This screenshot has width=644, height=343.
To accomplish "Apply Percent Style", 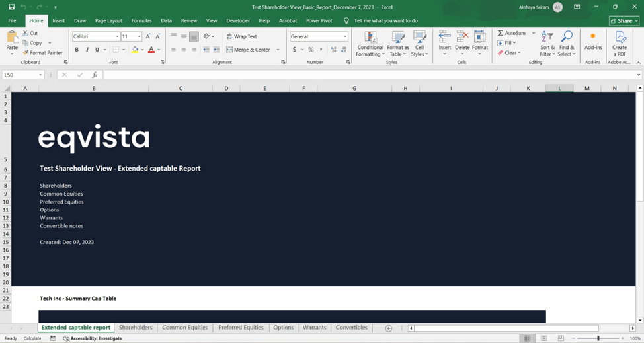I will [x=311, y=49].
